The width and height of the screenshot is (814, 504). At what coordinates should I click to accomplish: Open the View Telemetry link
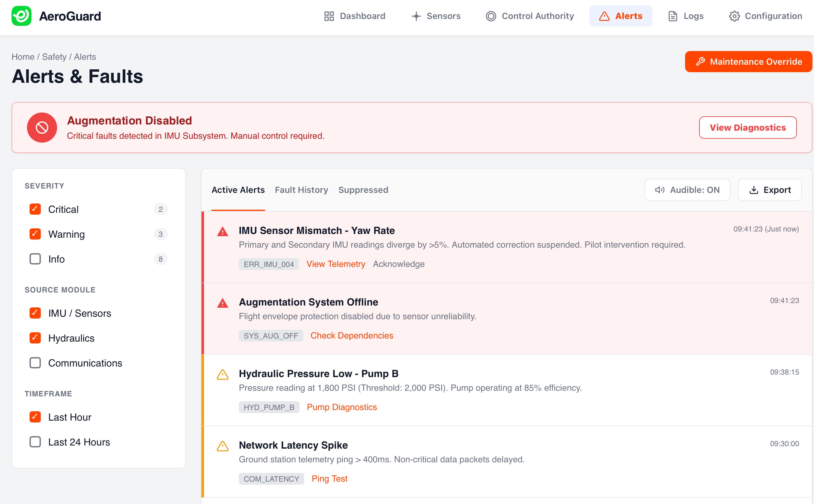336,264
